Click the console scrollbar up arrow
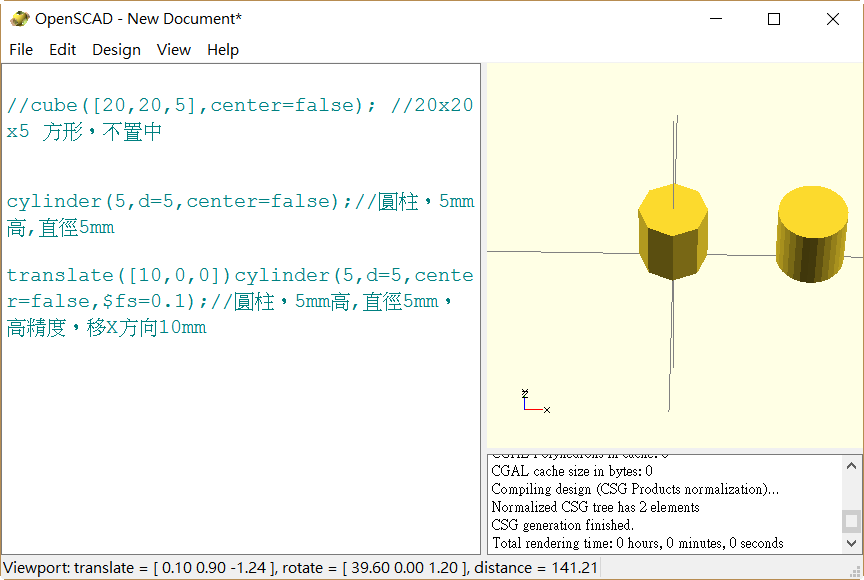 click(851, 466)
